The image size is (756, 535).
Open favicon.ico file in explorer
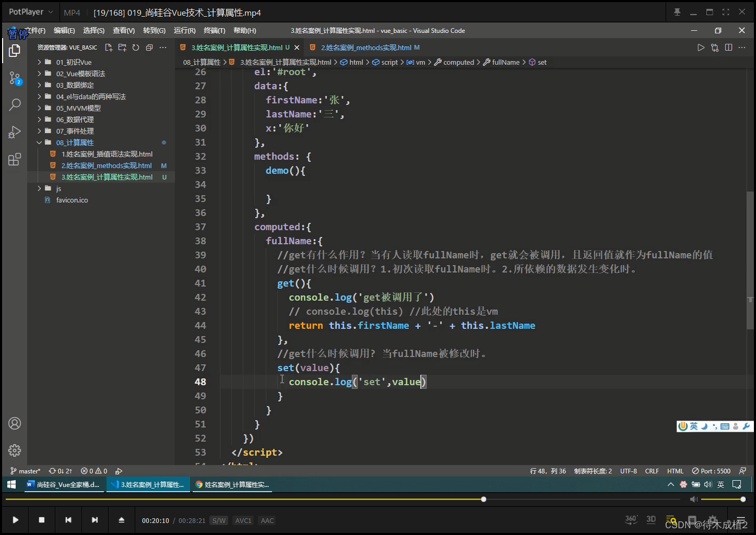click(x=72, y=200)
